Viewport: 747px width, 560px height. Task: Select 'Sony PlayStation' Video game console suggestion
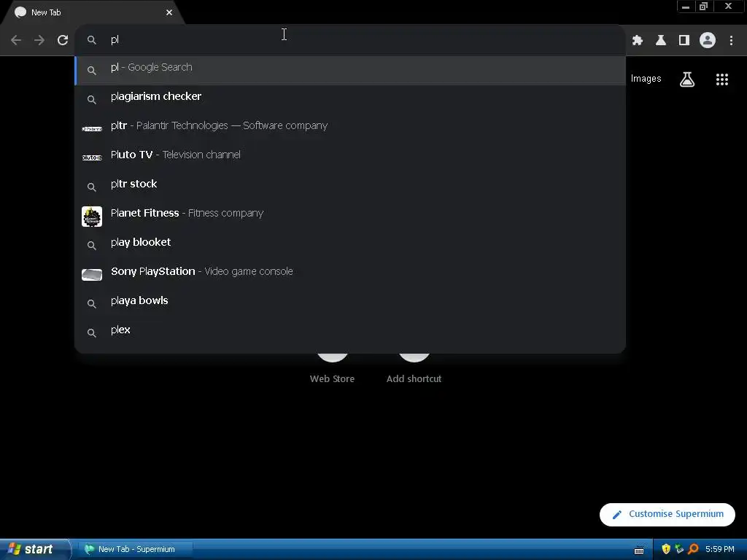[350, 275]
